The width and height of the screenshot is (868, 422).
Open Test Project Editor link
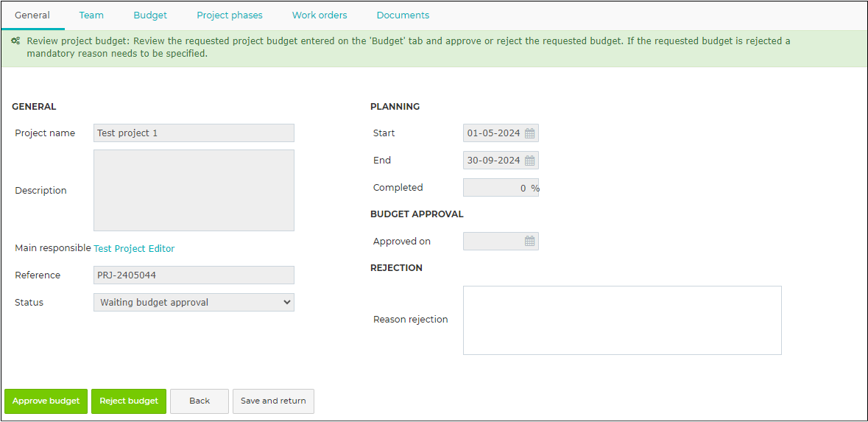point(134,249)
